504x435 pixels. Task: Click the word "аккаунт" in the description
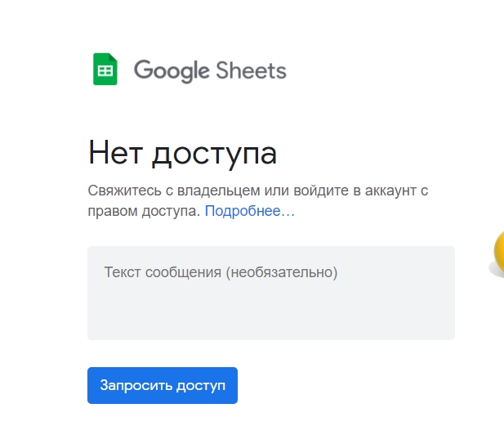tap(385, 191)
